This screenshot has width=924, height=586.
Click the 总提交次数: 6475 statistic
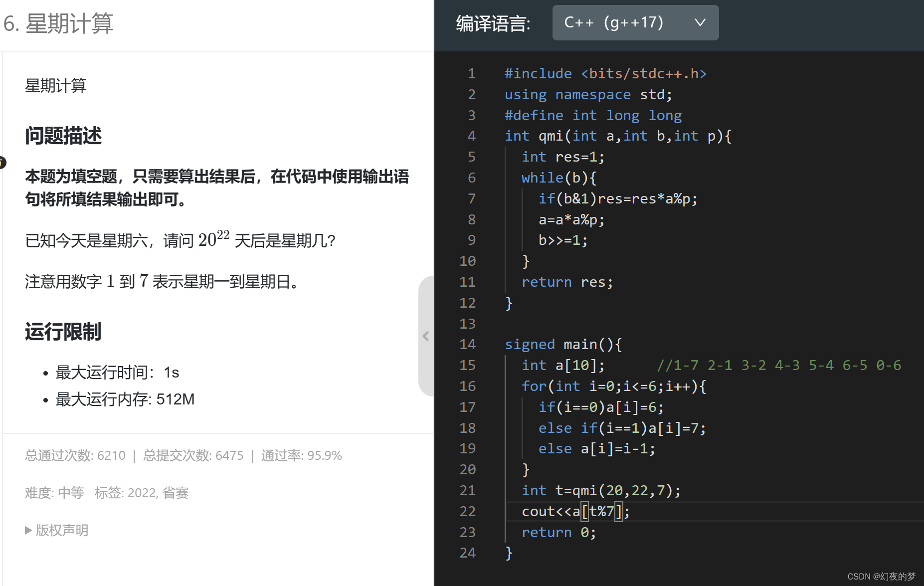tap(193, 455)
